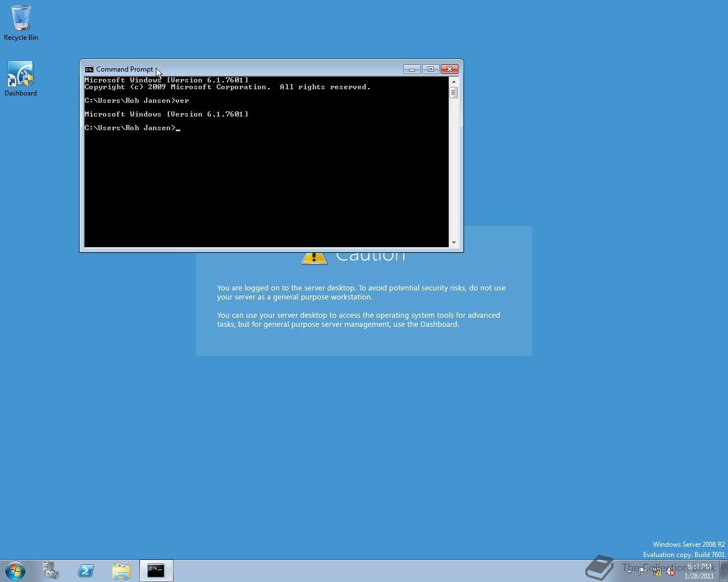
Task: Click the console scrollbar down arrow
Action: [x=454, y=243]
